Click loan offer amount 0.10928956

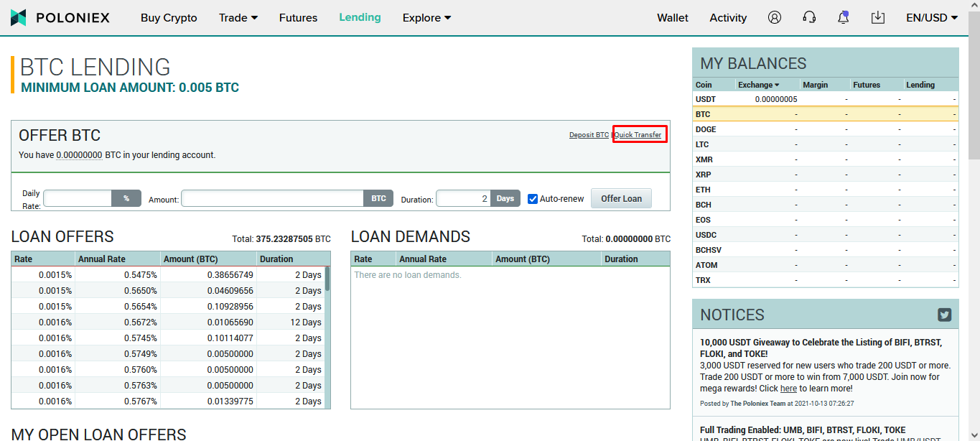point(230,307)
